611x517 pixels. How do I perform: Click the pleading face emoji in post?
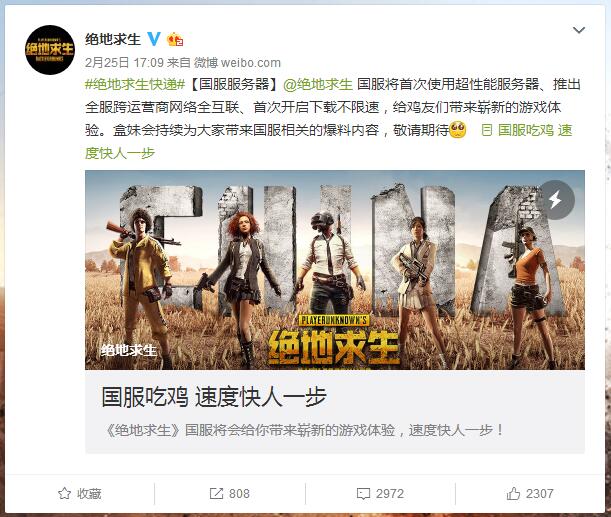pyautogui.click(x=458, y=130)
